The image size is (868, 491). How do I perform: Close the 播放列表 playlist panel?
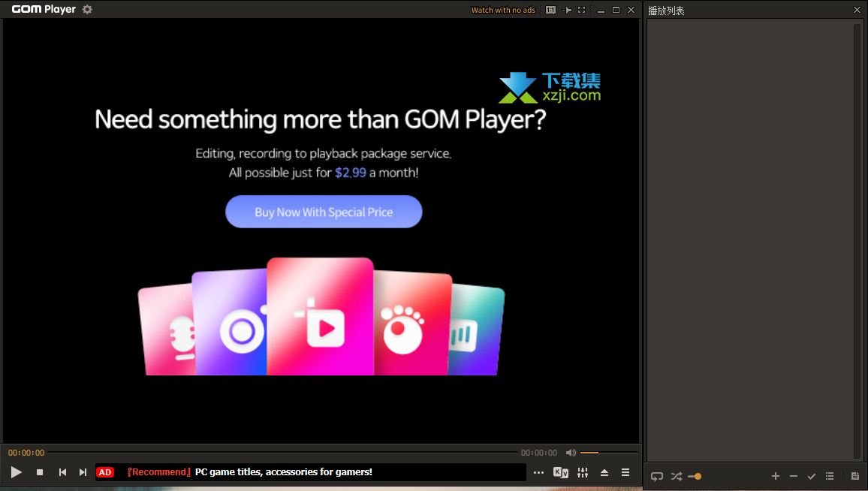[x=857, y=10]
